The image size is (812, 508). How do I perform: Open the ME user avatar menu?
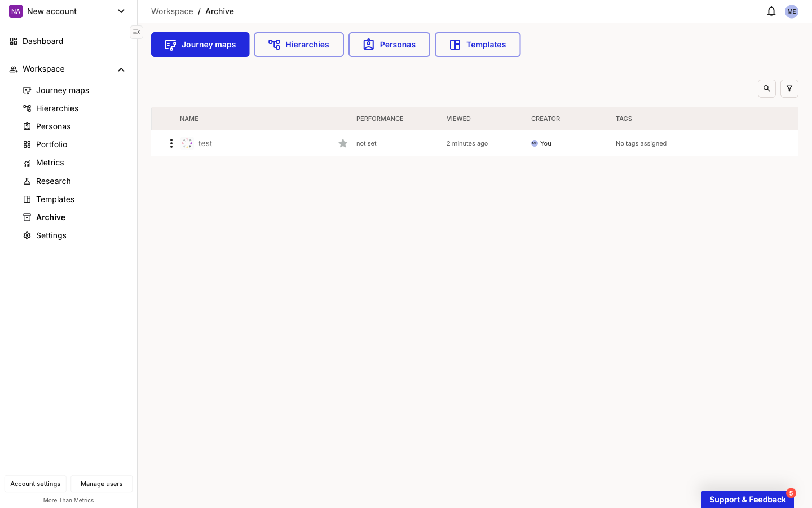click(x=792, y=11)
